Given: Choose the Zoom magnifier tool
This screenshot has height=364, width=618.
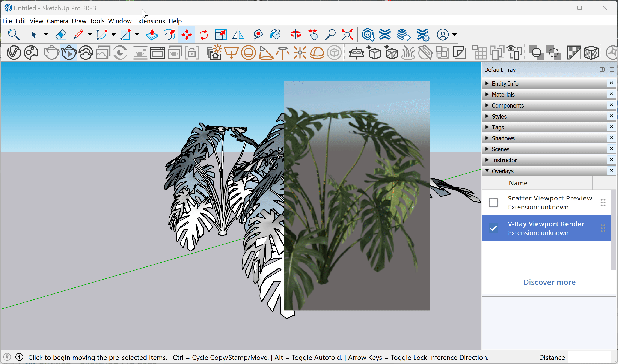Looking at the screenshot, I should coord(330,34).
